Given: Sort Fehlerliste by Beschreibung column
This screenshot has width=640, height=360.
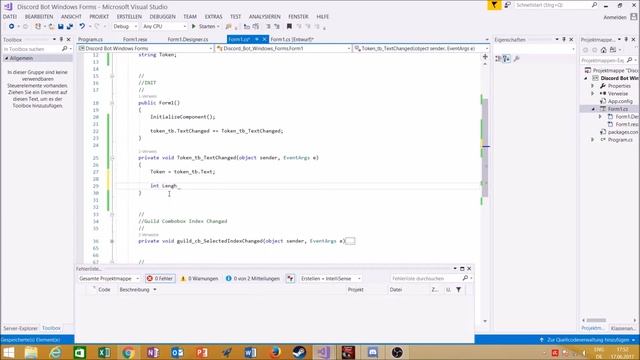Looking at the screenshot, I should coord(135,289).
